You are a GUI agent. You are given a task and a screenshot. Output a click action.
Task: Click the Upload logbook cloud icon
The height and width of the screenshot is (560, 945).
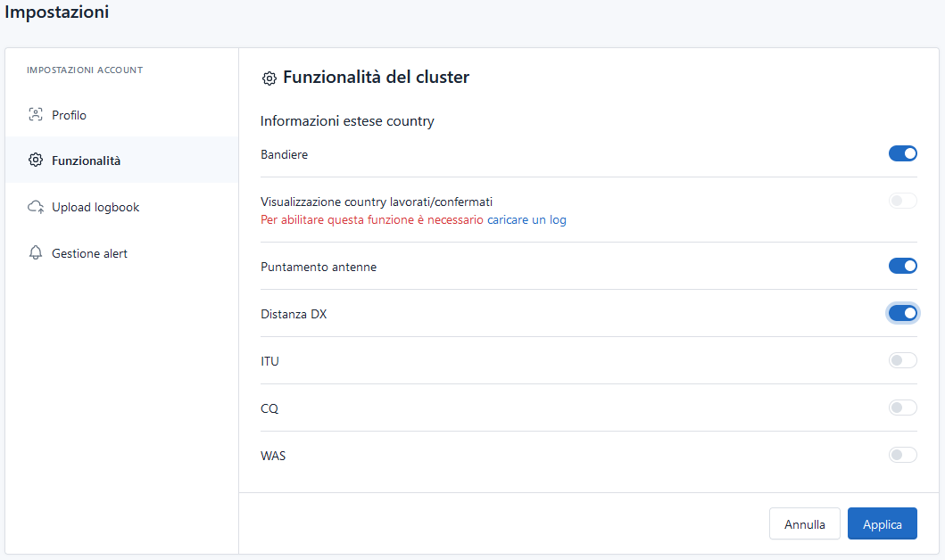(x=36, y=206)
